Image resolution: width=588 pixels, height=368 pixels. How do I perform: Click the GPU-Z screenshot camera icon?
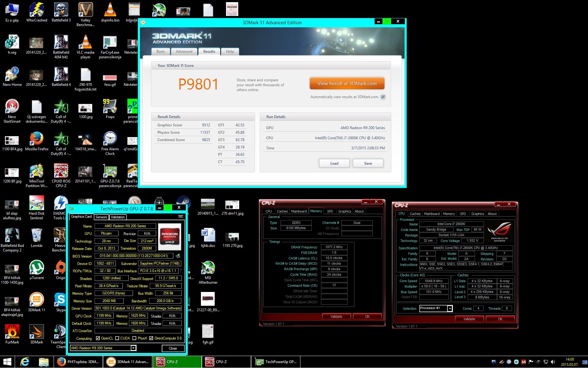[x=181, y=217]
